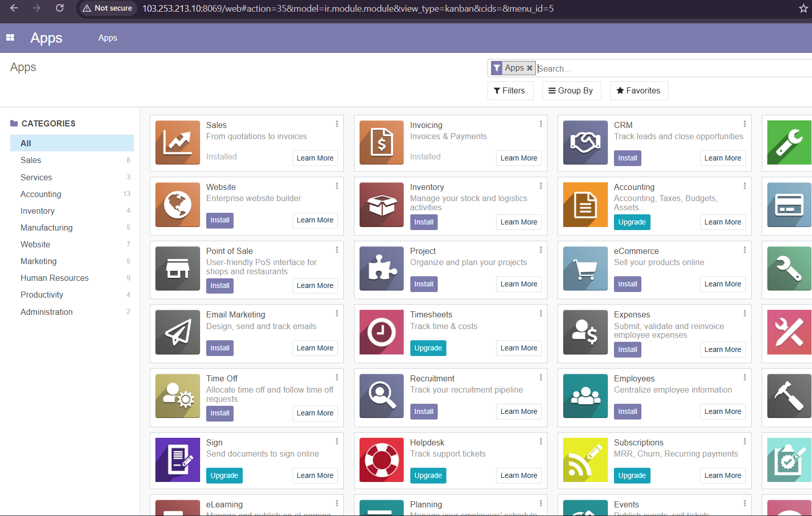
Task: Select the Human Resources category
Action: pyautogui.click(x=54, y=278)
